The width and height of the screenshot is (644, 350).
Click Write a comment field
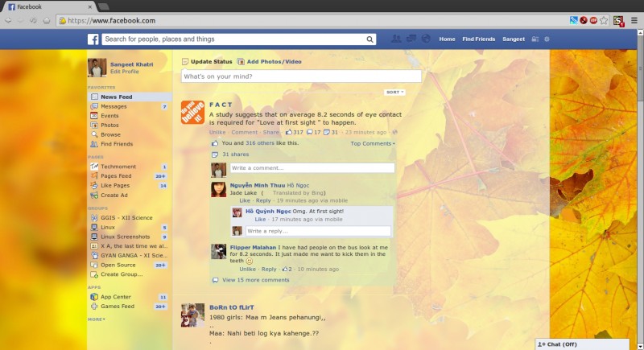312,168
